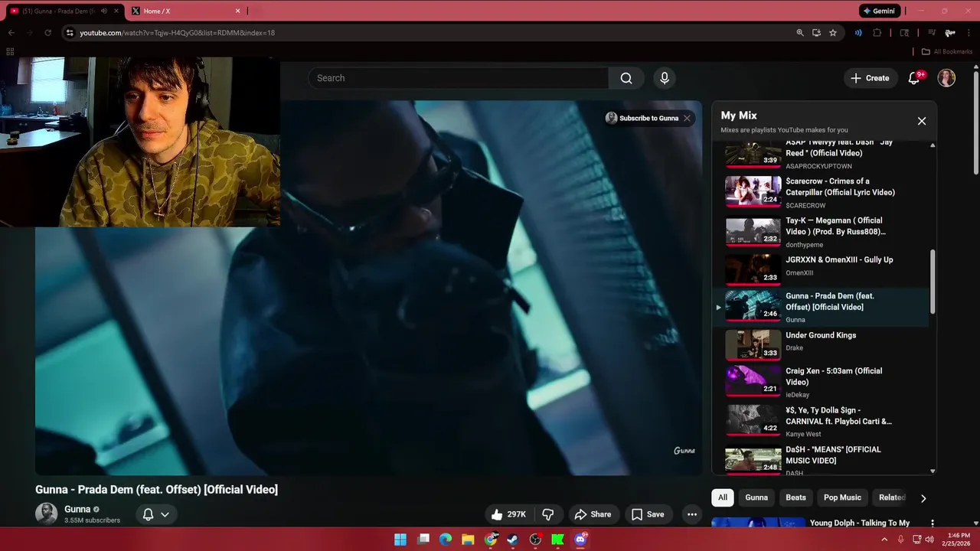This screenshot has width=980, height=551.
Task: Select the Pop Music filter chip
Action: (842, 497)
